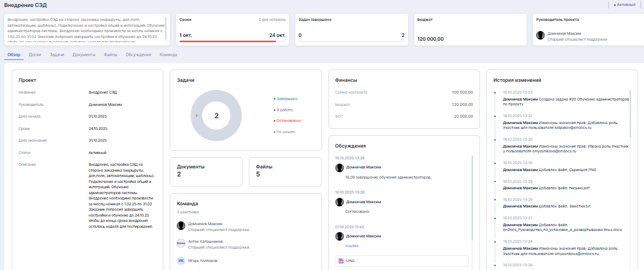Click the timeline dot for 16.10.2025 13:53
This screenshot has height=270, width=644.
pos(495,92)
